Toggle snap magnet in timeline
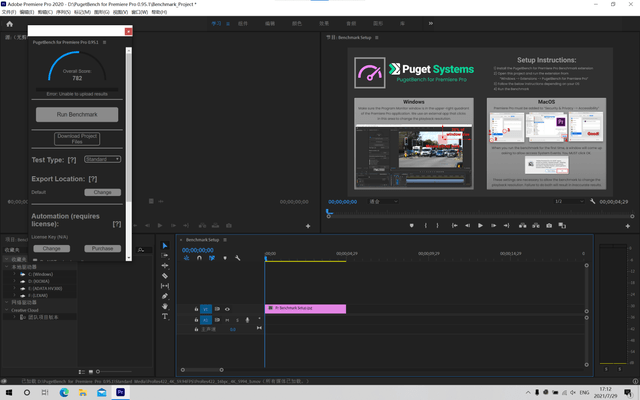The image size is (640, 400). (199, 258)
